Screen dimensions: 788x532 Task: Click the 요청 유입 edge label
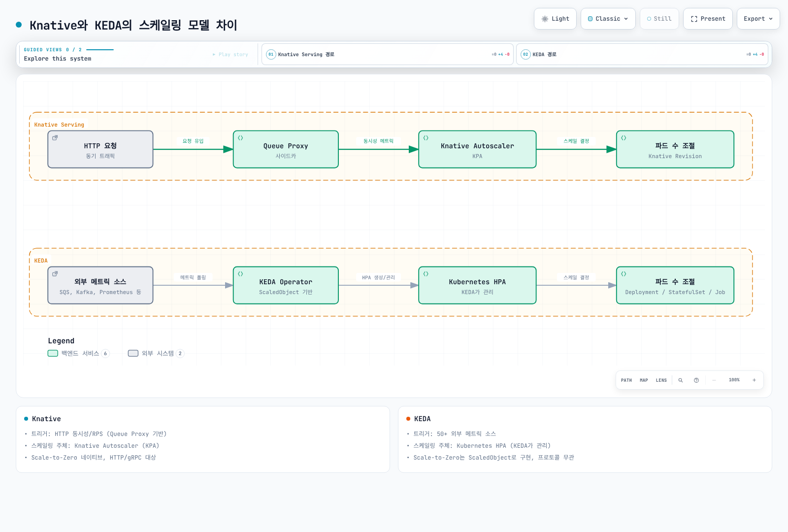coord(193,141)
